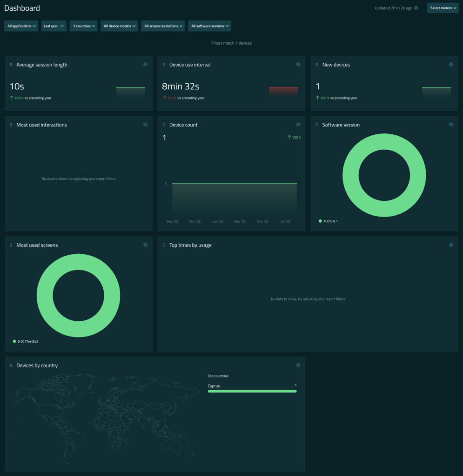Open the All applications filter dropdown
The image size is (463, 476).
pos(21,26)
